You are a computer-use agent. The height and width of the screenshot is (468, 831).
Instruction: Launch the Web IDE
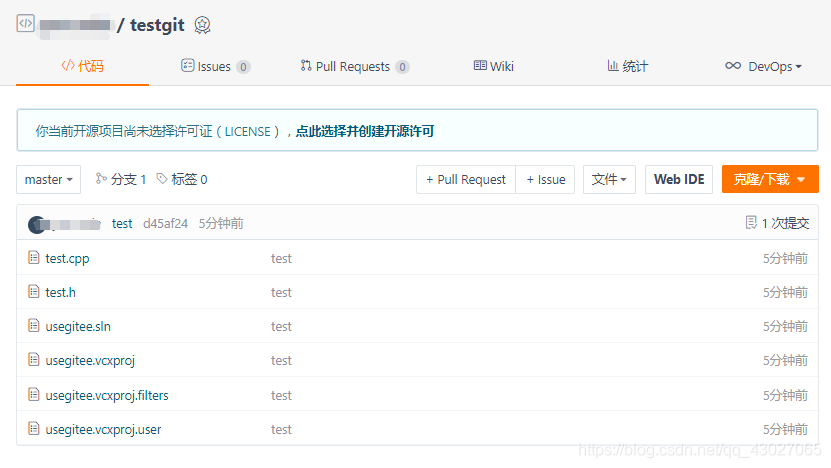[679, 180]
